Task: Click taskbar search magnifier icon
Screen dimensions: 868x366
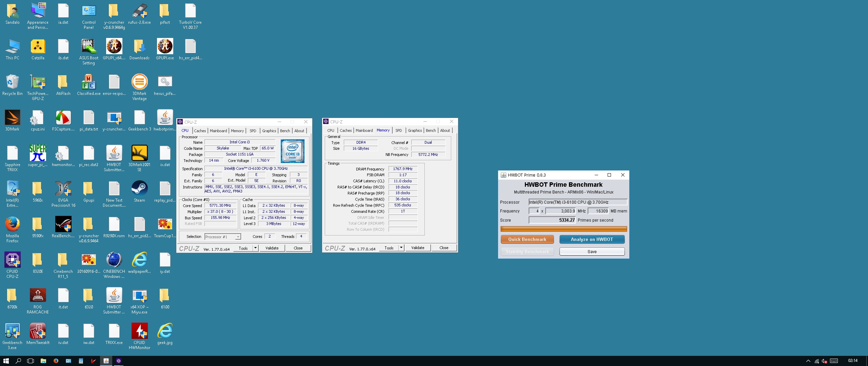Action: tap(18, 361)
